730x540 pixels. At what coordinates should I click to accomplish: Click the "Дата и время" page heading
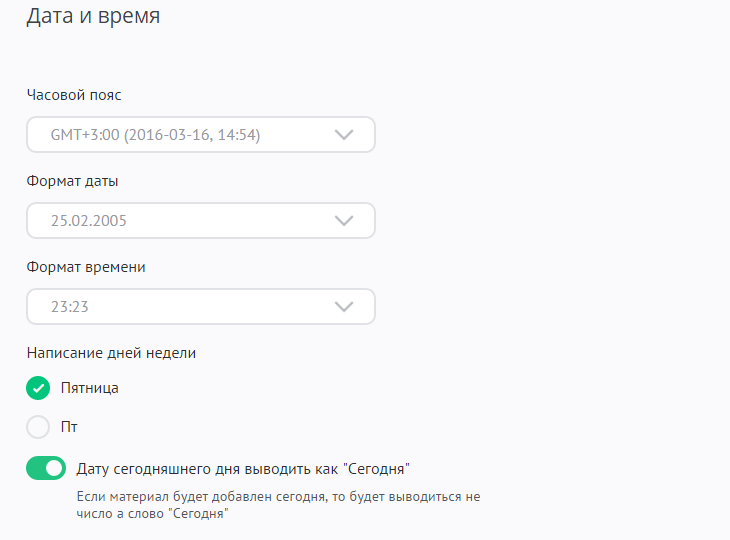(x=92, y=17)
